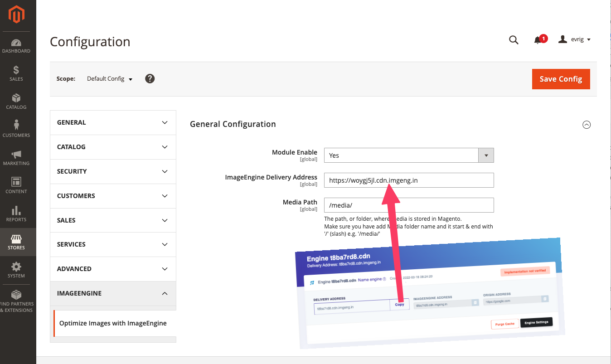This screenshot has height=364, width=611.
Task: Open the Default Config scope dropdown
Action: (x=110, y=79)
